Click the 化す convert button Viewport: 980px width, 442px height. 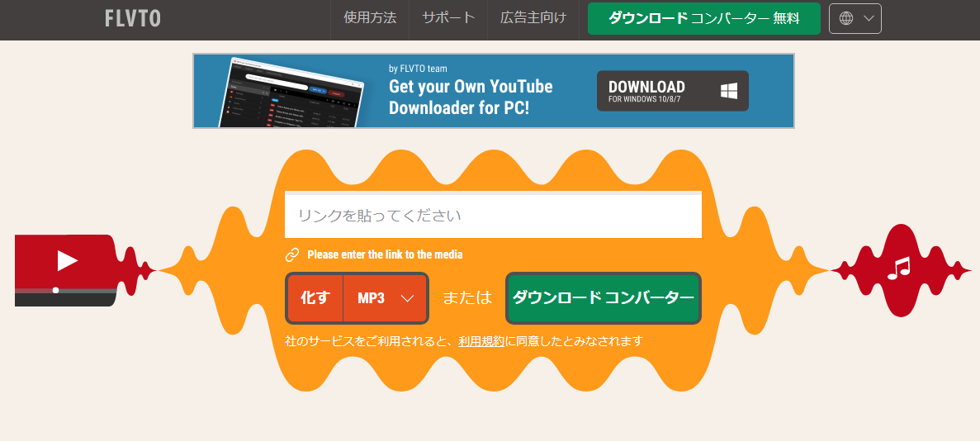click(315, 298)
